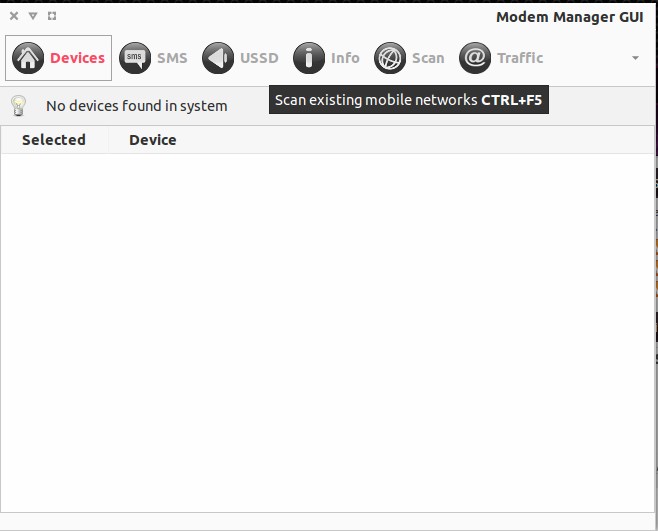Click 'No devices found in system' message
The image size is (658, 531).
137,106
